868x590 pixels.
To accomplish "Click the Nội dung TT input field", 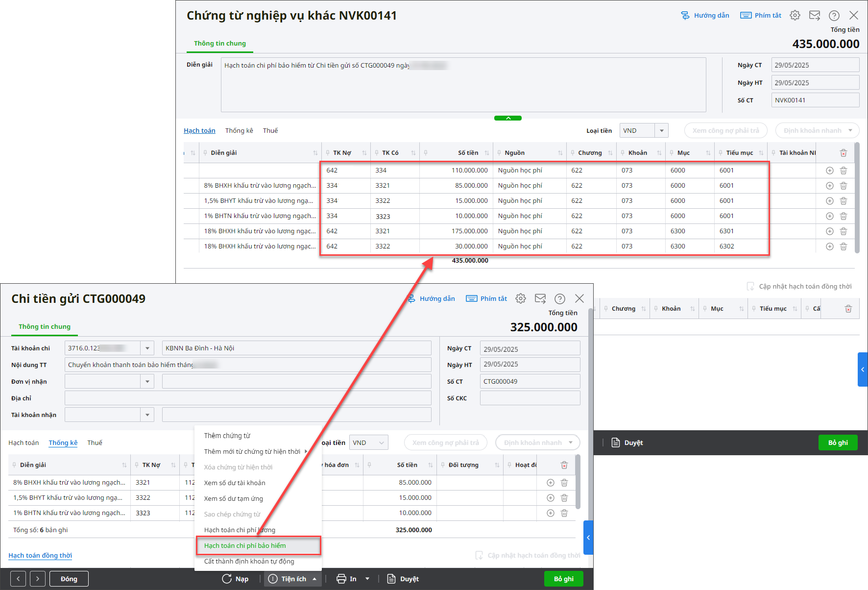I will point(247,365).
